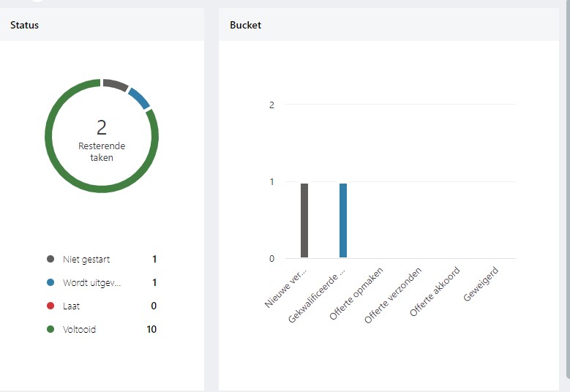Select the green Voltooid legend dot

50,329
